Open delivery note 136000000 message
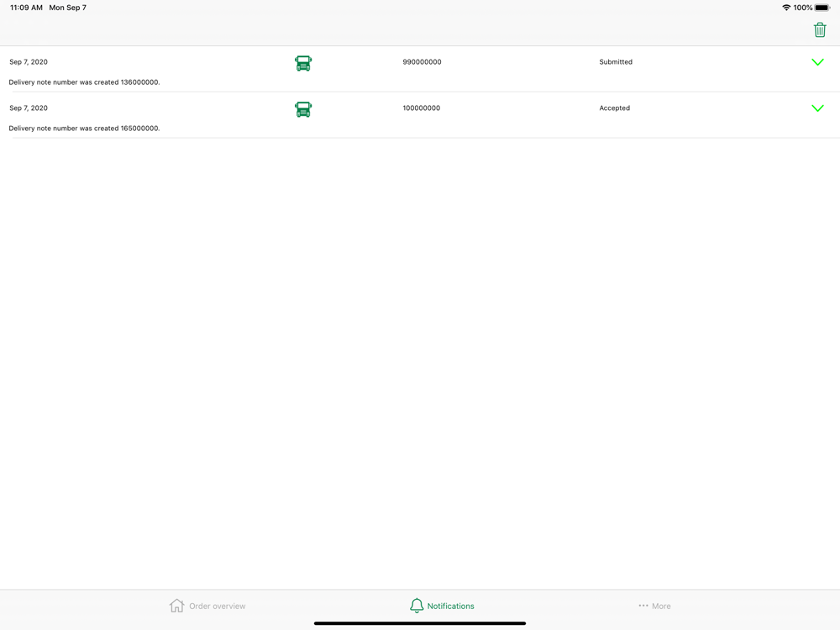The width and height of the screenshot is (840, 630). point(84,82)
